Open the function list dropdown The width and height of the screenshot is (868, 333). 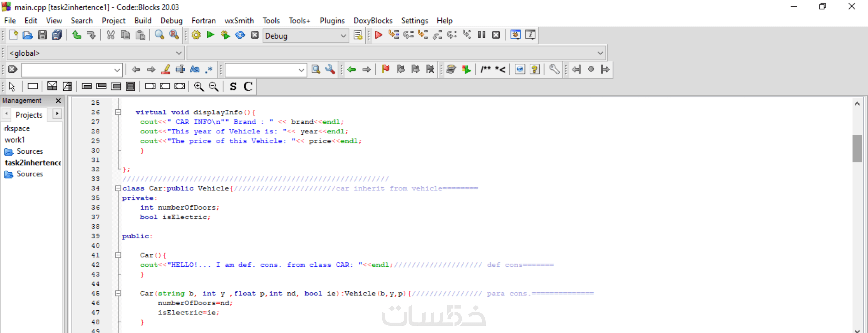tap(396, 53)
